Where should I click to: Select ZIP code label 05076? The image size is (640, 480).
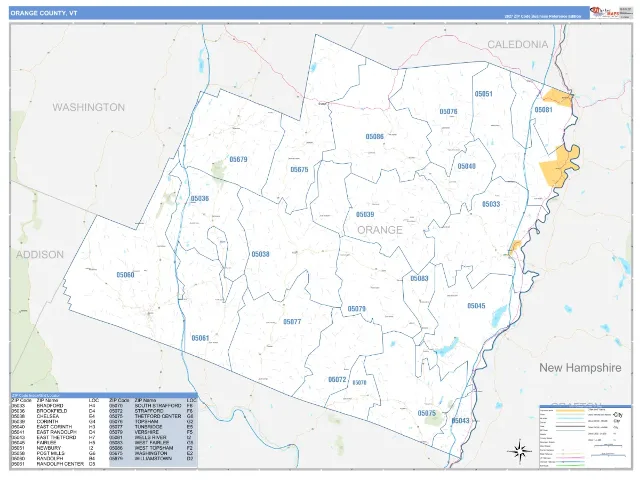[448, 111]
